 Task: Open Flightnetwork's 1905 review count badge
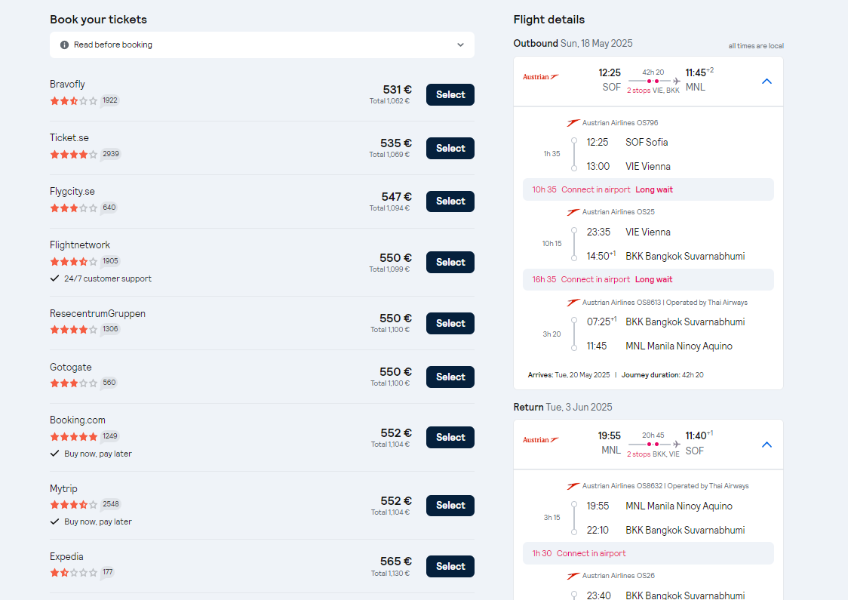click(x=110, y=261)
